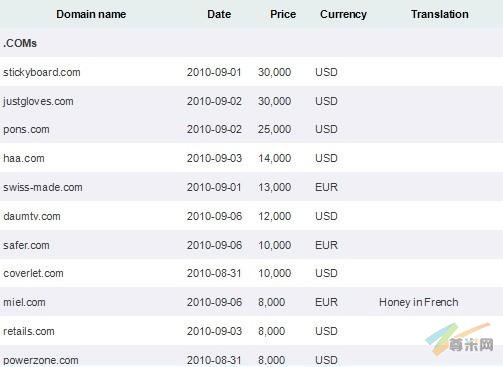Select the daumtv.com domain name

point(32,216)
